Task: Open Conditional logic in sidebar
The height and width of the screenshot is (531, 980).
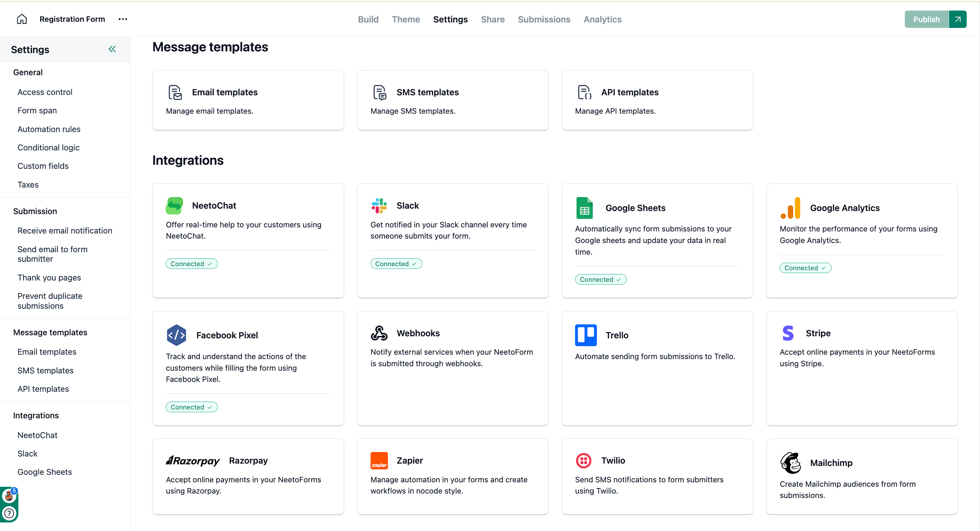Action: pyautogui.click(x=49, y=148)
